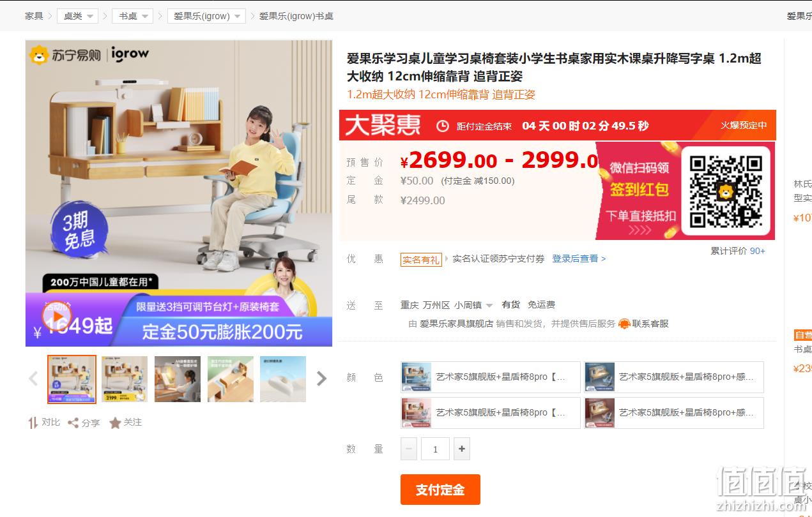Open 爱果乐家具旗舰店 store link
812x517 pixels.
pyautogui.click(x=456, y=324)
